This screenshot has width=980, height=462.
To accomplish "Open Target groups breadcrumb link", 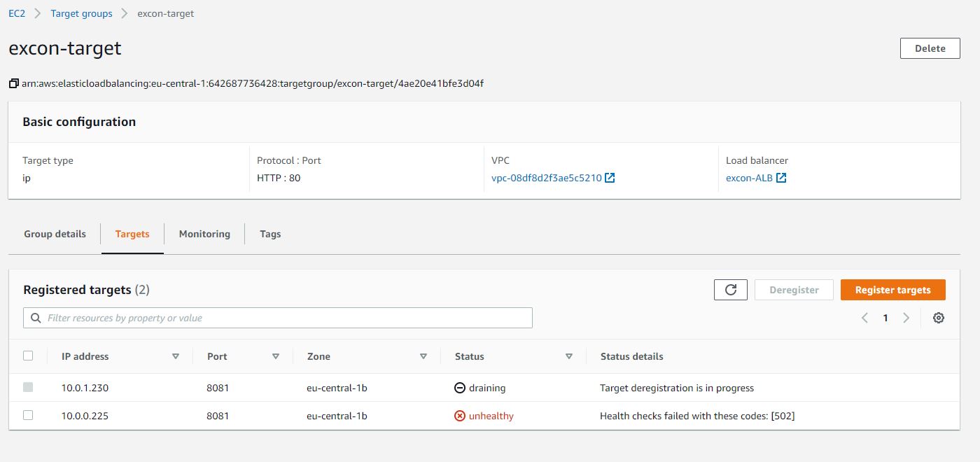I will (81, 13).
